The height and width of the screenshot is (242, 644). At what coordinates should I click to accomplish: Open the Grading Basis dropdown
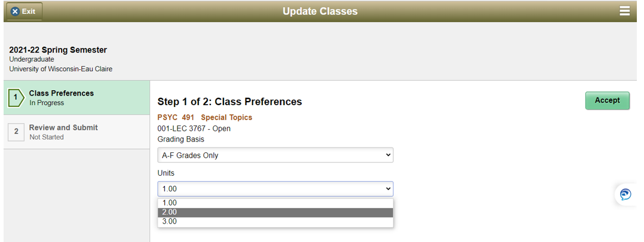(275, 155)
